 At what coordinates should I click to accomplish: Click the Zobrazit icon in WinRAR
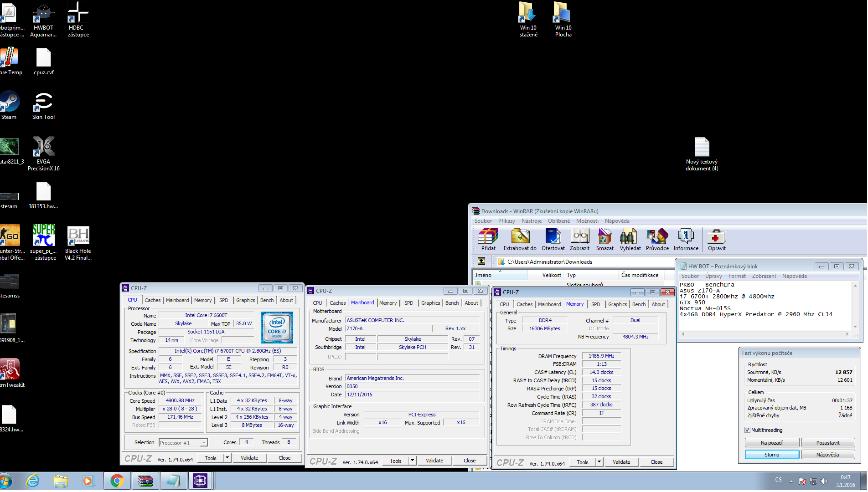point(579,240)
